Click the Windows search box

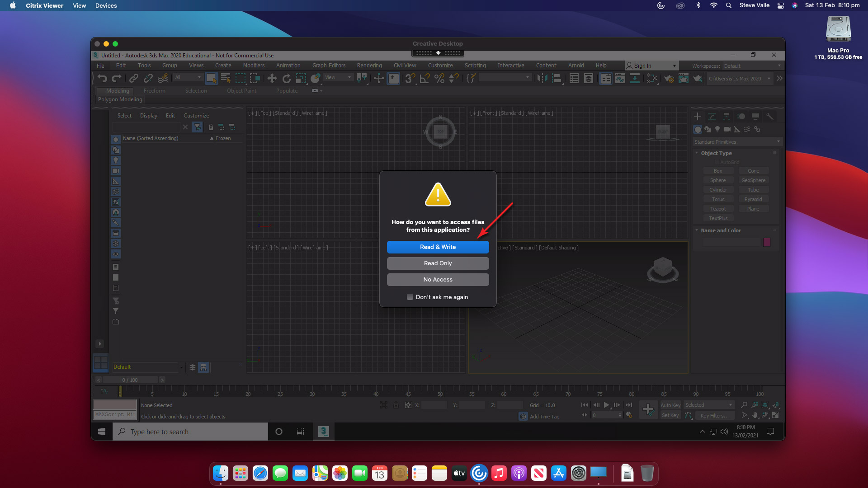click(x=190, y=432)
